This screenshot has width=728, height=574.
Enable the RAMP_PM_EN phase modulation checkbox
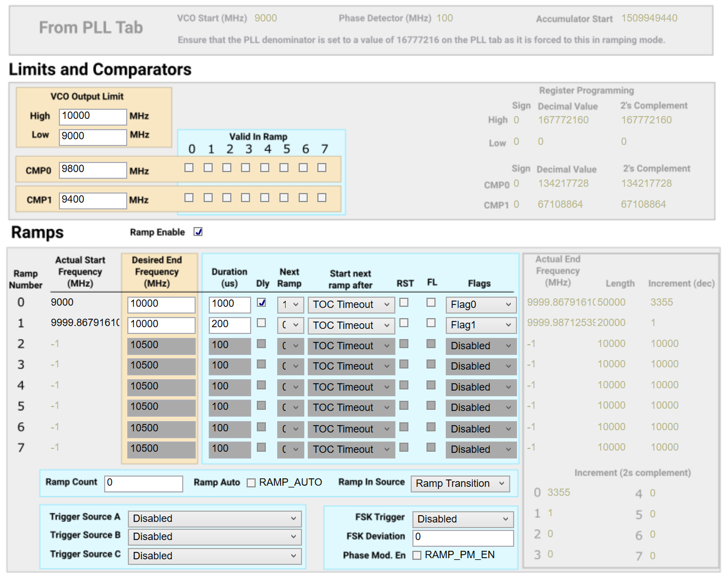click(x=417, y=555)
